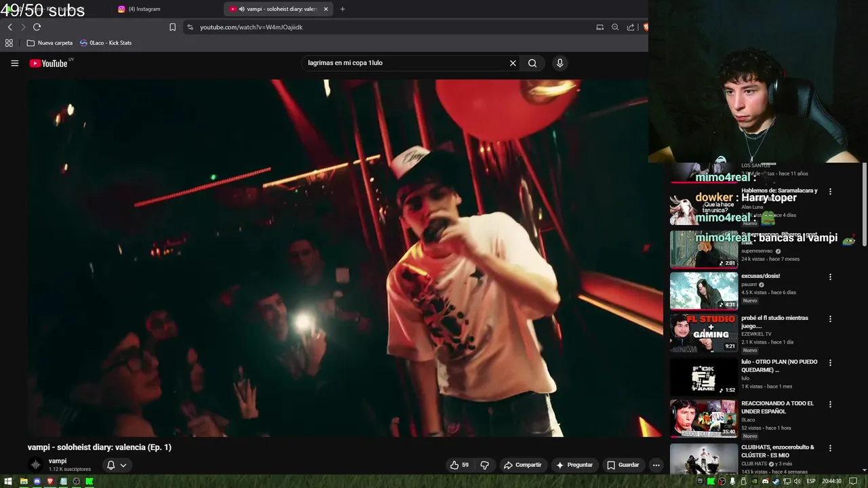Open options menu for excusas/dosis! video
Viewport: 868px width, 488px height.
pos(830,277)
